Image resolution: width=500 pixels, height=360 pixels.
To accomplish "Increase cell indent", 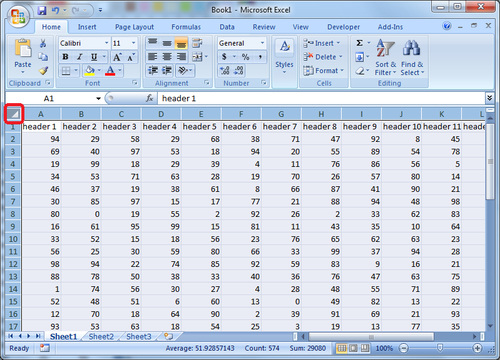I will coord(167,70).
